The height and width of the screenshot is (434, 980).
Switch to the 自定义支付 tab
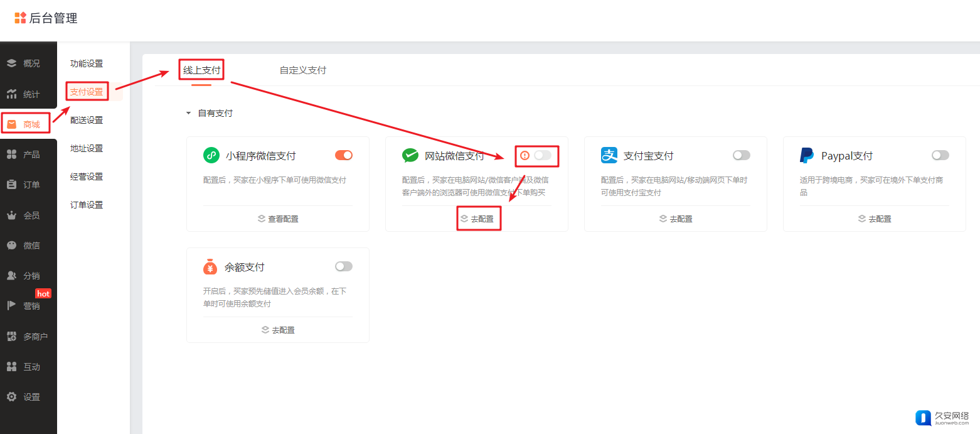pyautogui.click(x=303, y=70)
